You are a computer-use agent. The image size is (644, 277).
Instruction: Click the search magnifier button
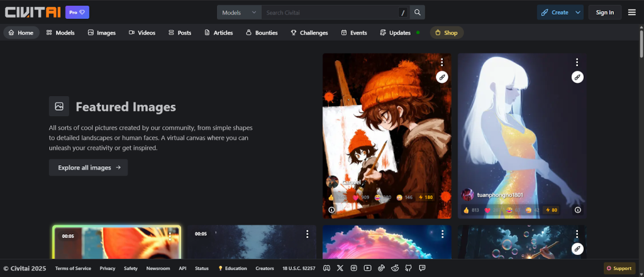pos(418,13)
